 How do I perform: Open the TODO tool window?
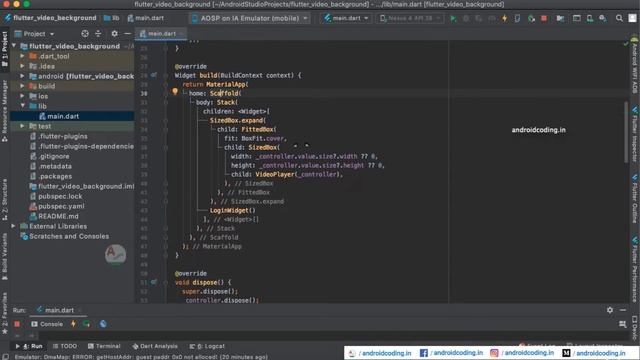pos(64,346)
